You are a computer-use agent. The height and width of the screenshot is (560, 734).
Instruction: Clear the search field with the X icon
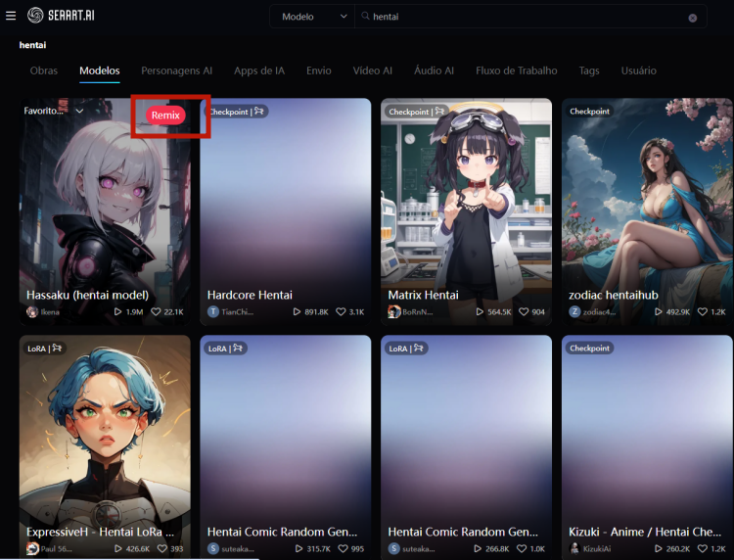(692, 18)
